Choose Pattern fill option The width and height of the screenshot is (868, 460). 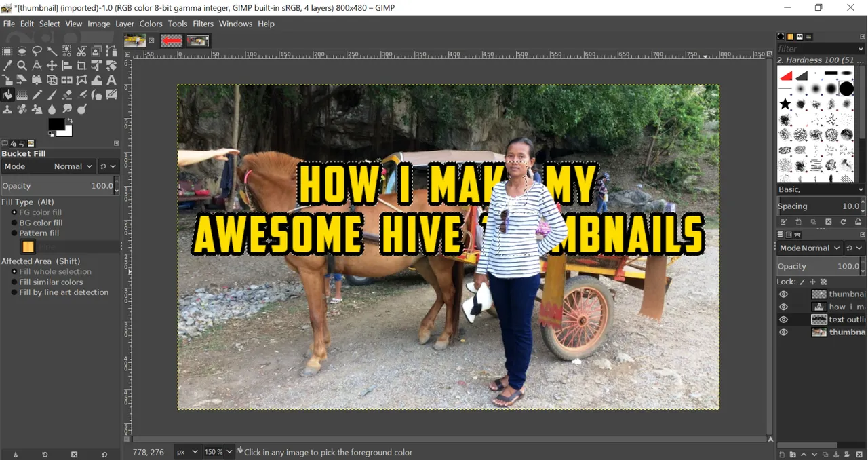pyautogui.click(x=35, y=233)
